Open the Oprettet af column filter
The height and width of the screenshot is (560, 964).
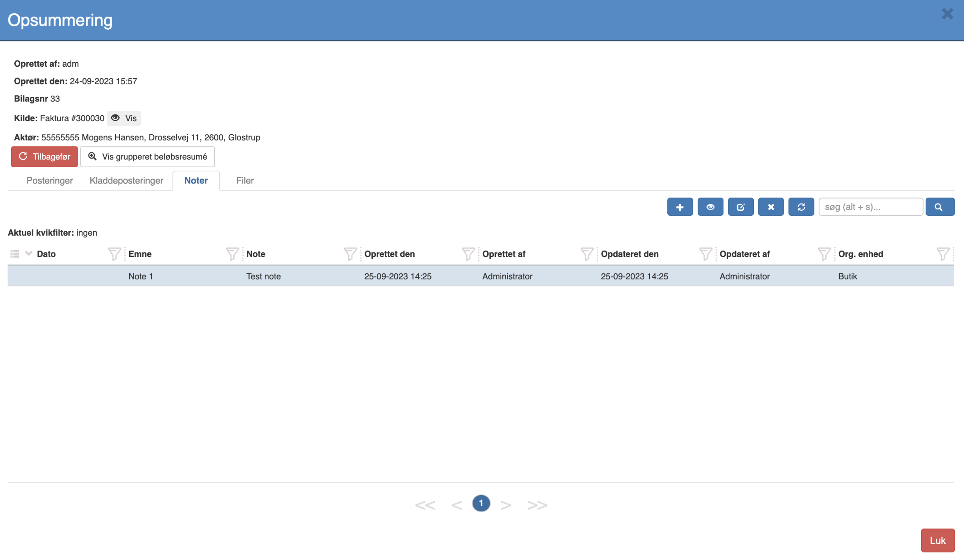pos(587,254)
